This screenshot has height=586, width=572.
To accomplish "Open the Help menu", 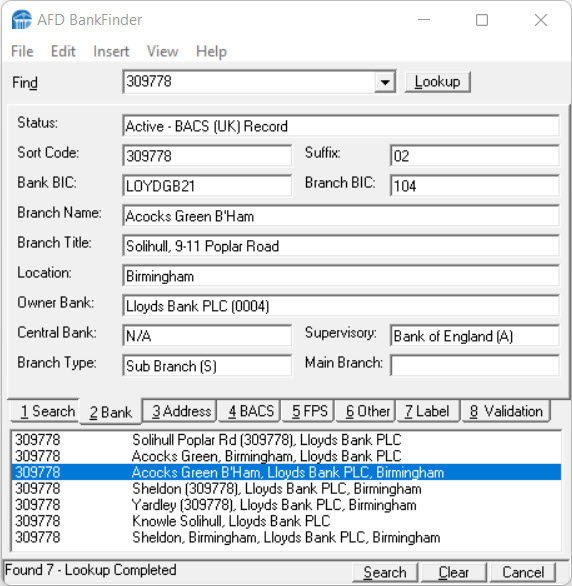I will [211, 51].
